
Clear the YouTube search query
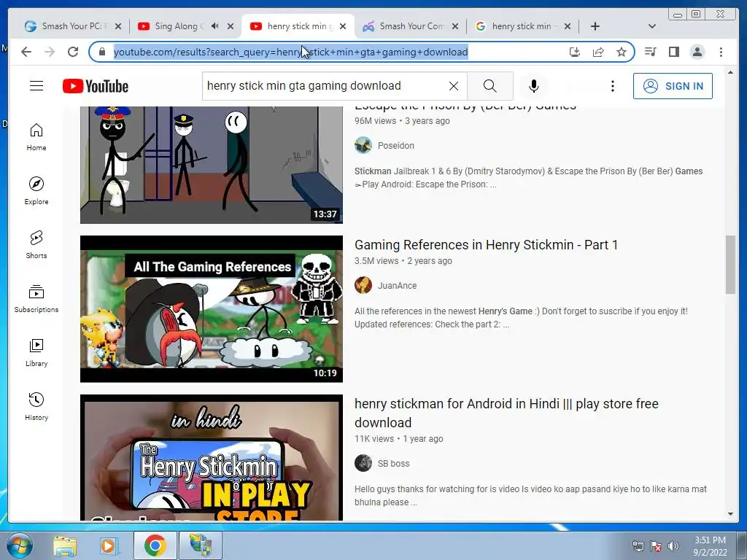(x=454, y=86)
